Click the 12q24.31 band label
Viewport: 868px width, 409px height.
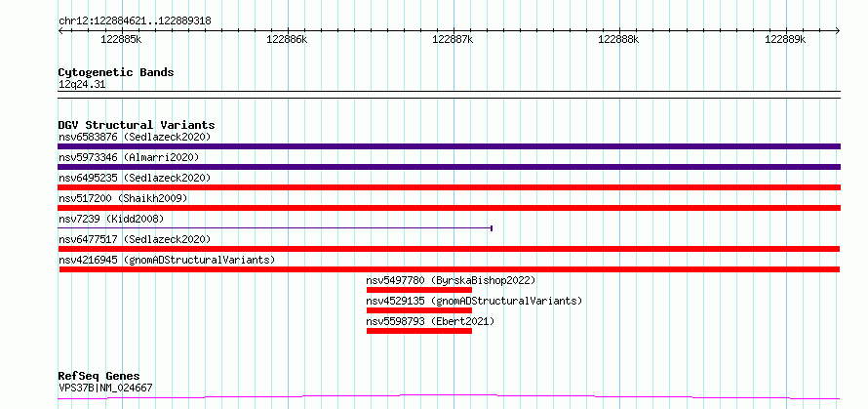pyautogui.click(x=82, y=85)
